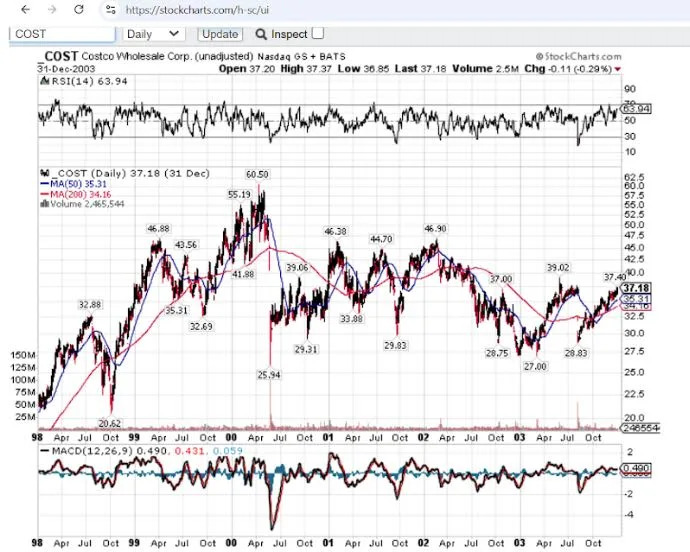Select the 46.90 price label

(435, 228)
